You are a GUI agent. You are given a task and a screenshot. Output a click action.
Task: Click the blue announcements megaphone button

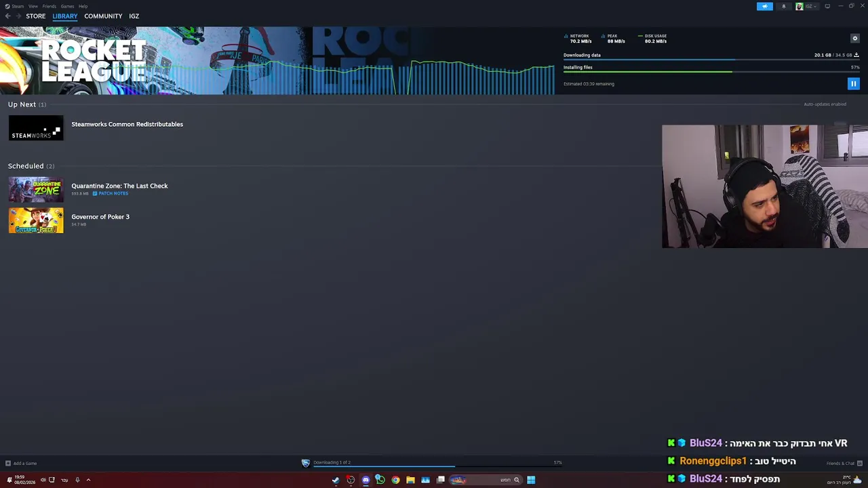(x=764, y=6)
